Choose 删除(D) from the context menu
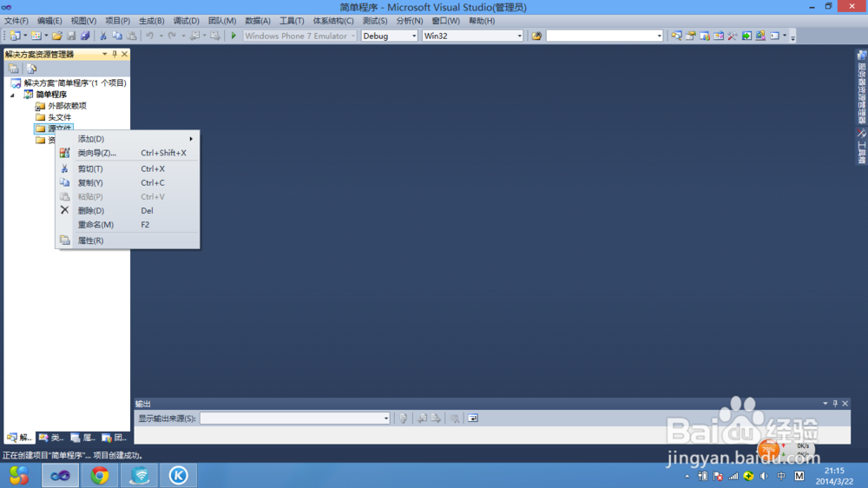 [x=128, y=210]
